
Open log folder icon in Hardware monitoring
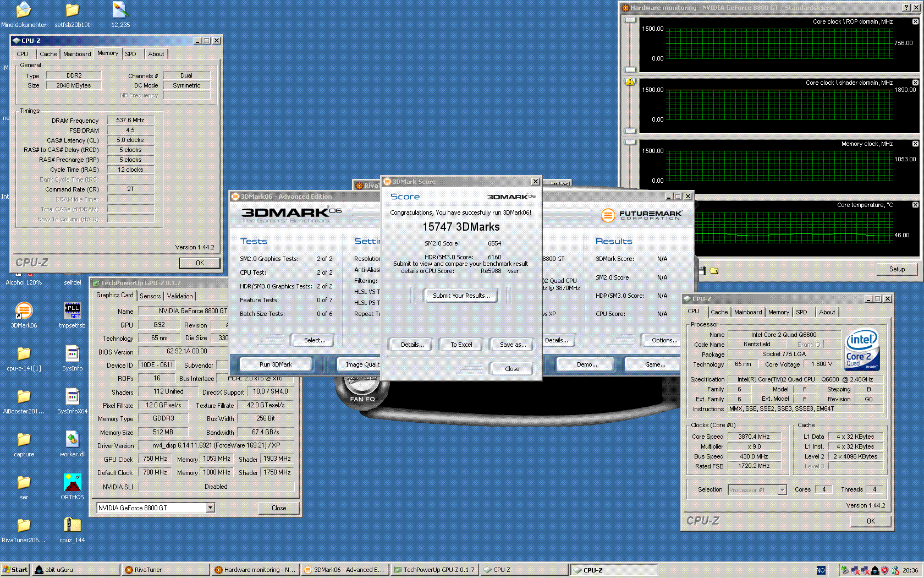[714, 271]
